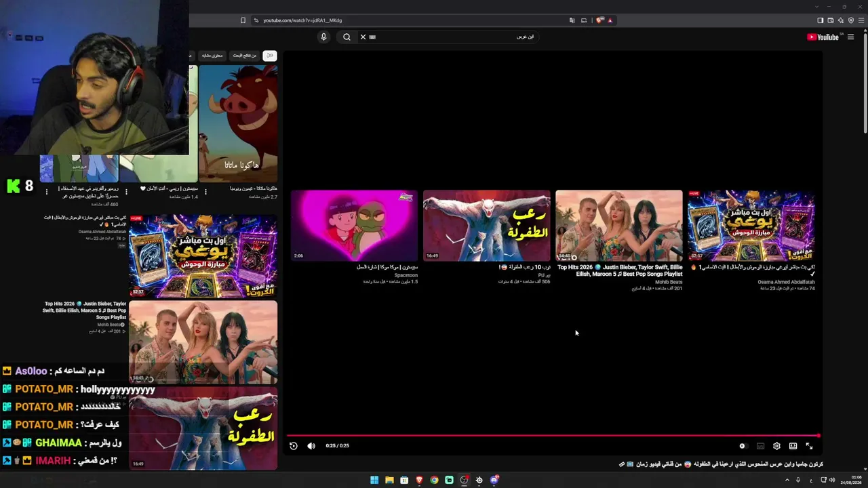Open sidebar childhood horror video thumbnail
Image resolution: width=868 pixels, height=488 pixels.
click(x=203, y=428)
